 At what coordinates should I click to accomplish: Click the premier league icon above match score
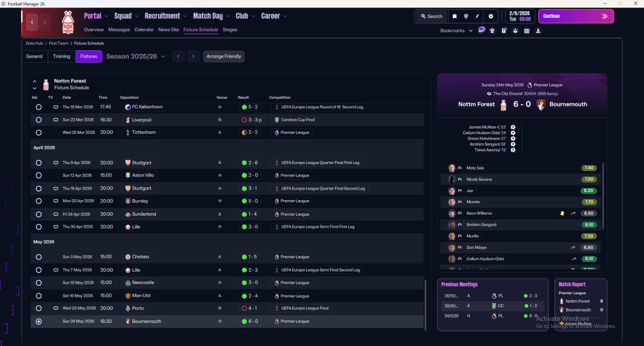[x=529, y=85]
